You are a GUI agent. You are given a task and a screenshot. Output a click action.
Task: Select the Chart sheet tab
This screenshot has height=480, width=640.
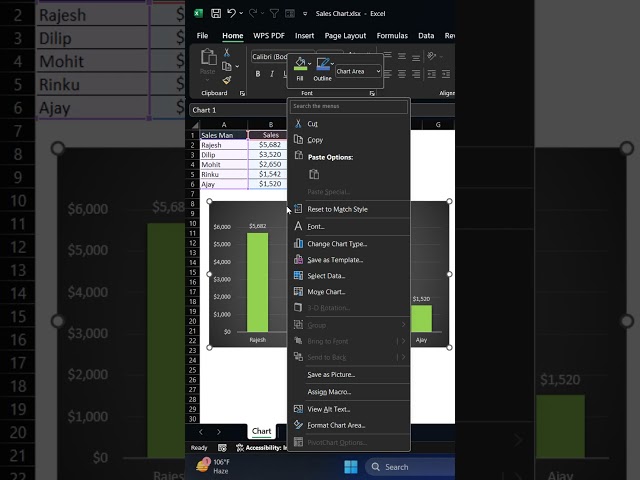(x=261, y=431)
